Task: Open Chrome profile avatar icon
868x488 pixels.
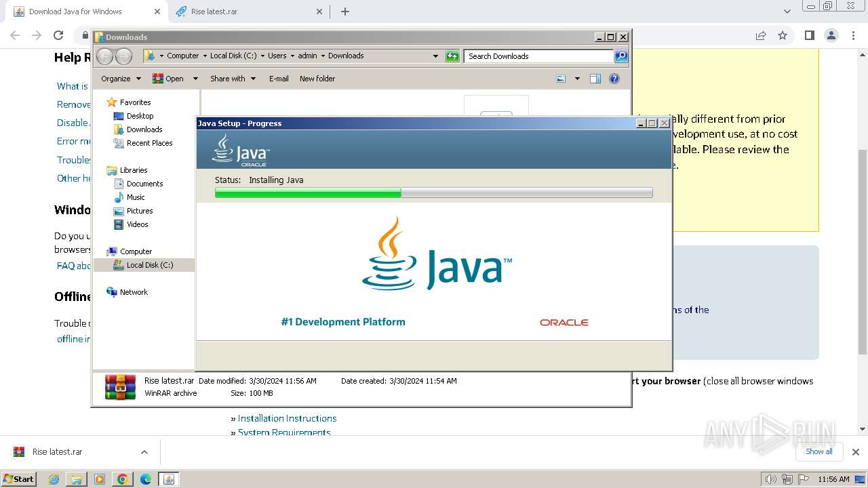Action: (x=831, y=35)
